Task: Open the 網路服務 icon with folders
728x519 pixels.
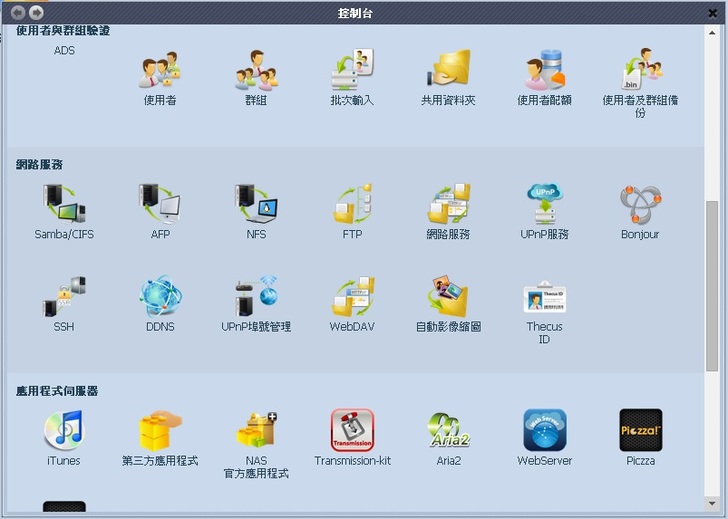Action: coord(448,204)
